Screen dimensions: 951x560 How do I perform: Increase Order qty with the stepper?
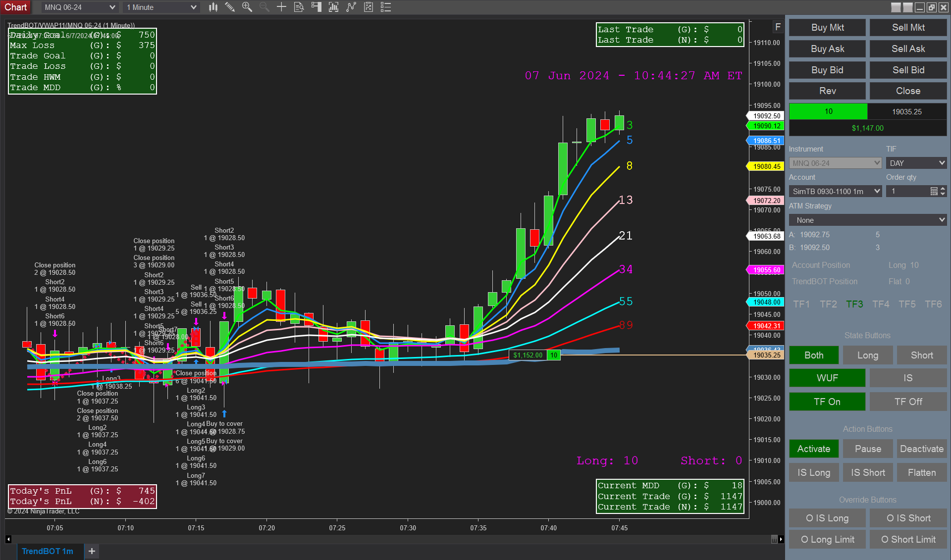coord(943,189)
